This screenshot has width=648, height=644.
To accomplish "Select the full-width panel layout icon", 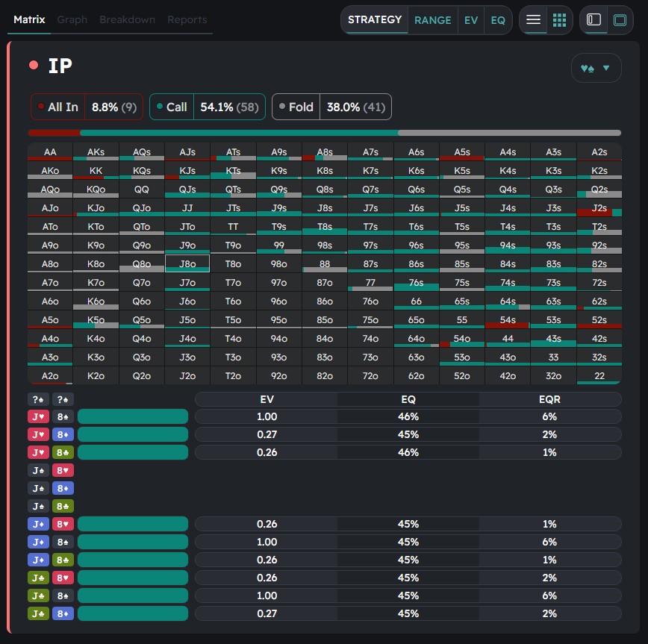I will (x=620, y=20).
